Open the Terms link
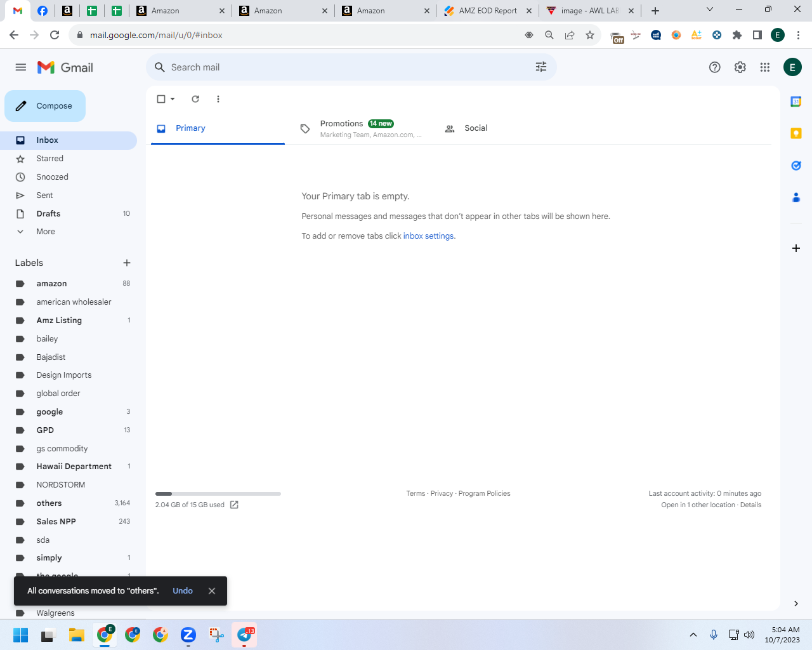The height and width of the screenshot is (650, 812). pyautogui.click(x=416, y=493)
